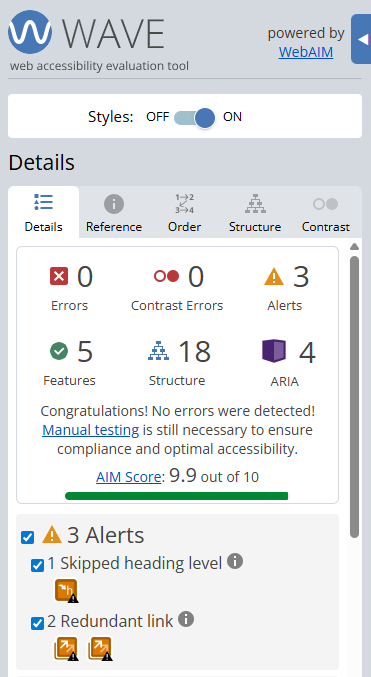The image size is (371, 677).
Task: Click the Details panel heading
Action: (x=41, y=162)
